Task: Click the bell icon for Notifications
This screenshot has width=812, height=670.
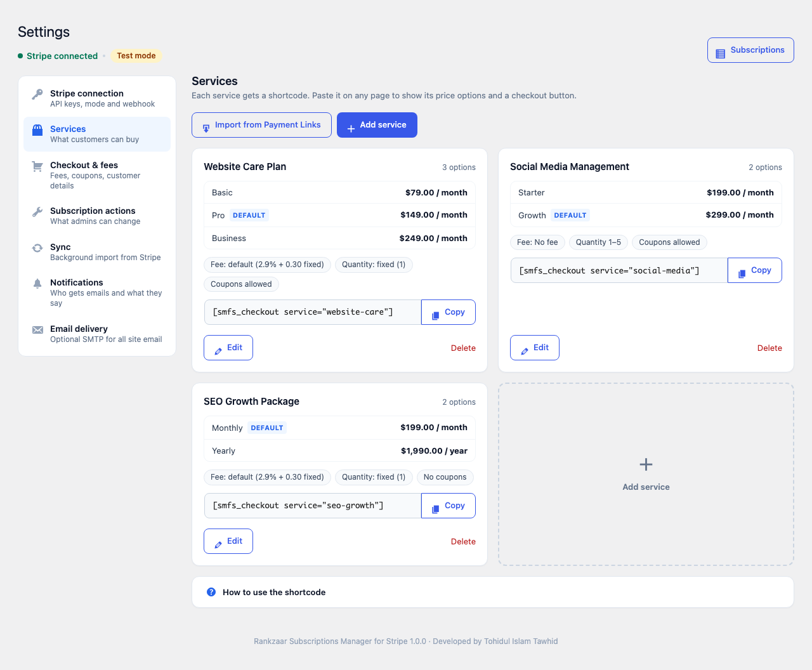Action: tap(37, 284)
